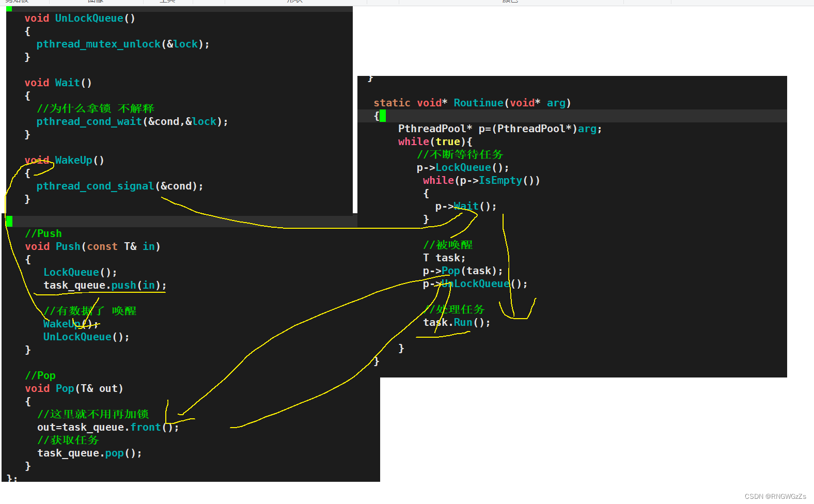Click the comment '//有数据了 唤醒'
The image size is (814, 504).
(x=90, y=311)
